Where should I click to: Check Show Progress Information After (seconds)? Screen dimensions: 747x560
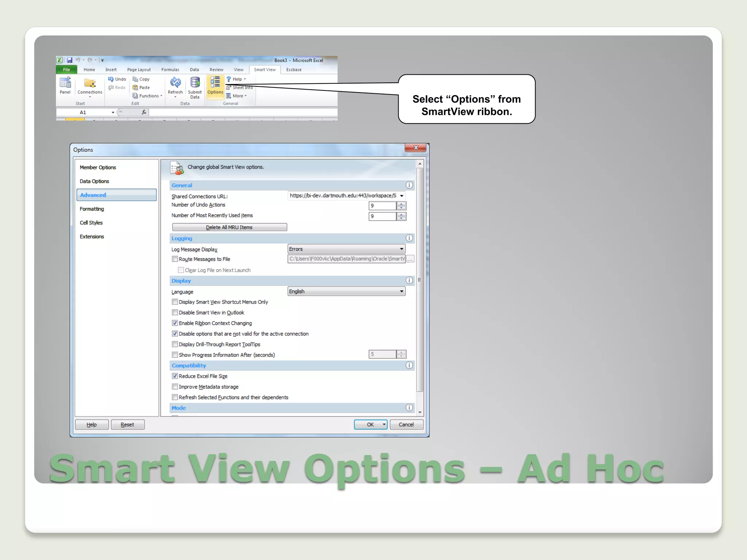(175, 354)
